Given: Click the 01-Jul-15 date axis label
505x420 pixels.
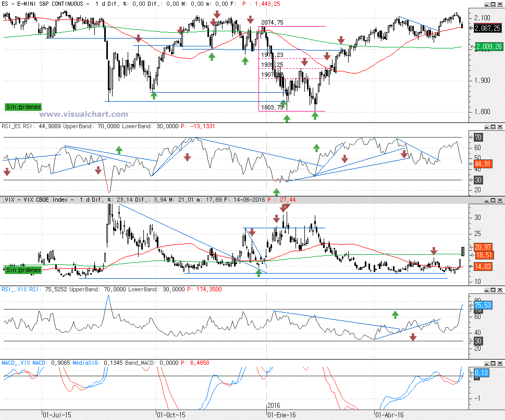Looking at the screenshot, I should coord(57,415).
